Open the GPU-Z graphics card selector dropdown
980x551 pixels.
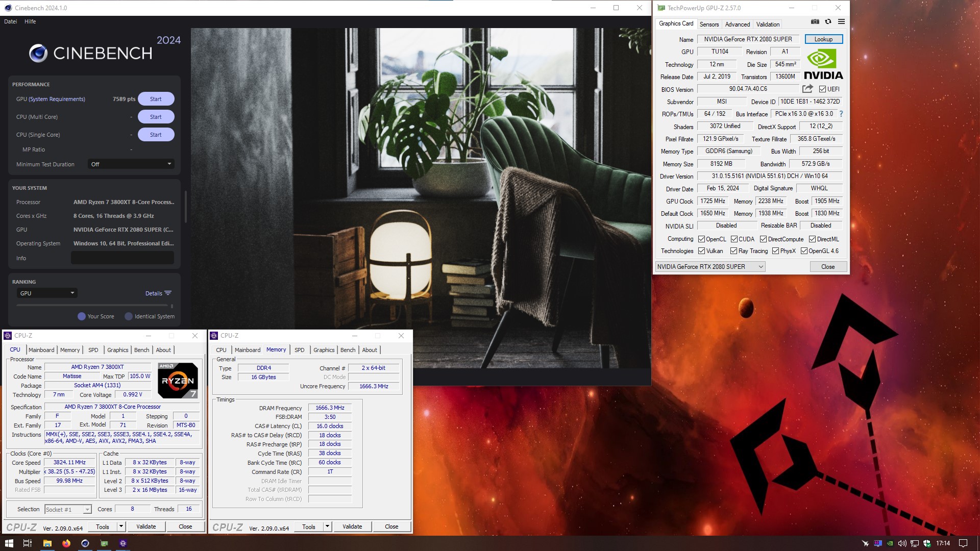[710, 267]
